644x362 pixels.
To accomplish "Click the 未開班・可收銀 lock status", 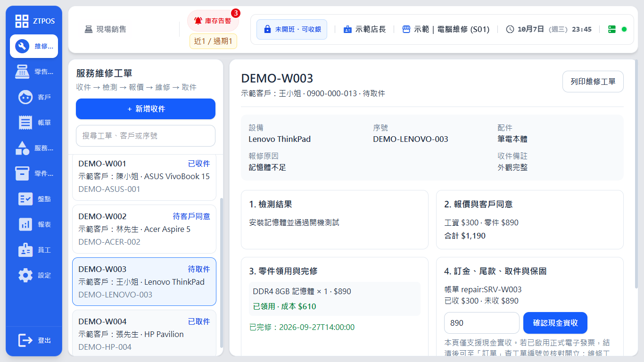I will coord(292,29).
